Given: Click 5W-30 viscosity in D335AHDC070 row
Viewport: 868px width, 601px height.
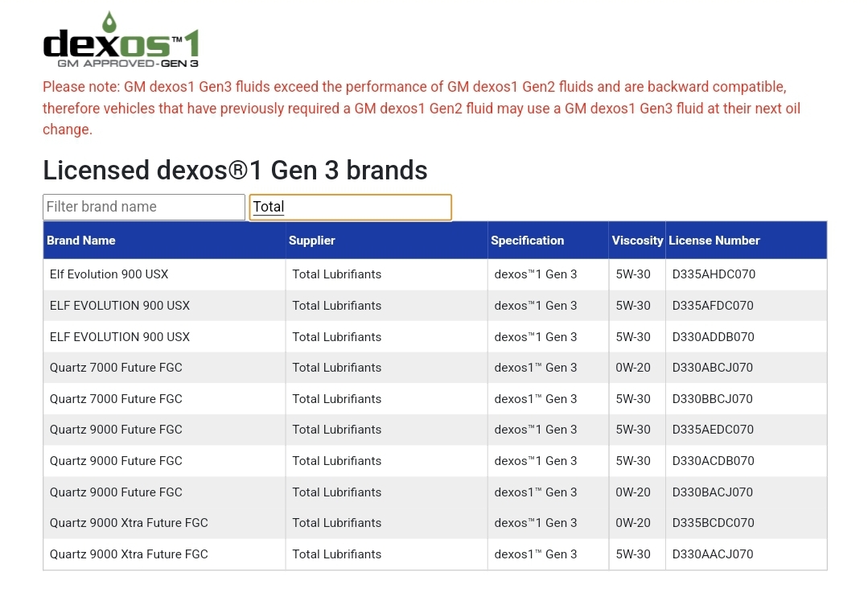Looking at the screenshot, I should [633, 274].
